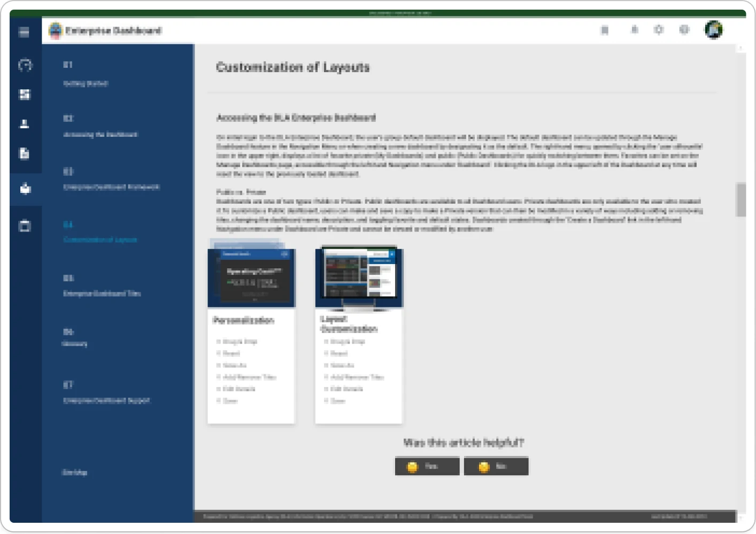Click Save As in Layout Customization card

click(342, 366)
